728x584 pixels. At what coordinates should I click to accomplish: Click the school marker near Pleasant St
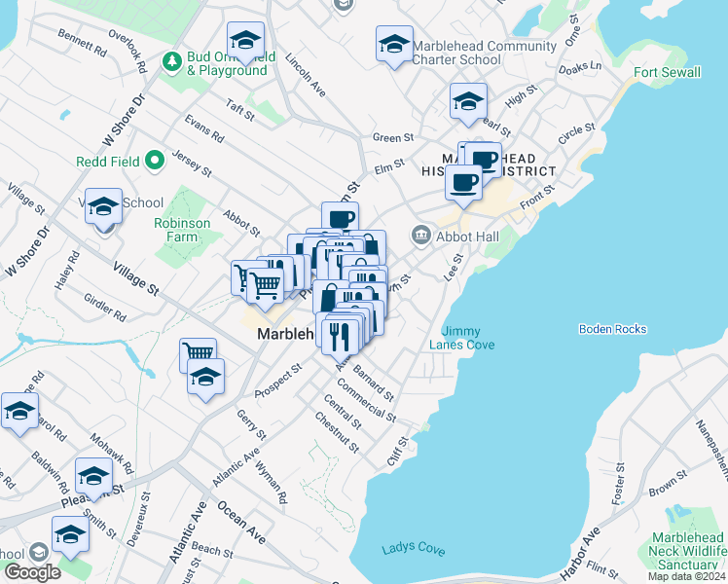click(93, 477)
